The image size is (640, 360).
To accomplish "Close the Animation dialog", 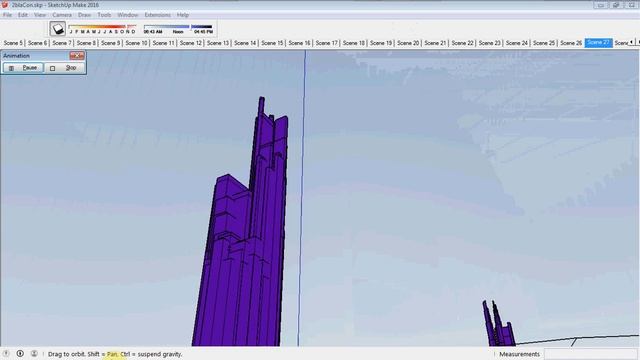I will (x=77, y=56).
